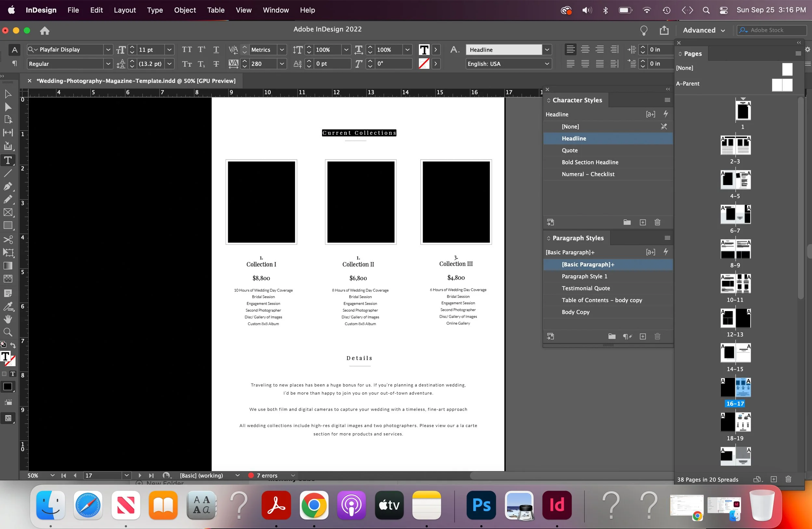Select the Type tool
Image resolution: width=812 pixels, height=529 pixels.
(8, 160)
